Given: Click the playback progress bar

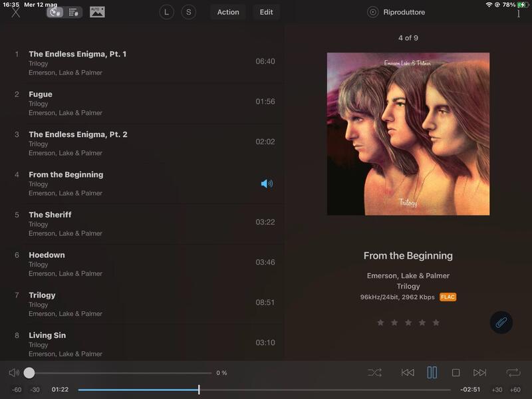Looking at the screenshot, I should (x=266, y=390).
